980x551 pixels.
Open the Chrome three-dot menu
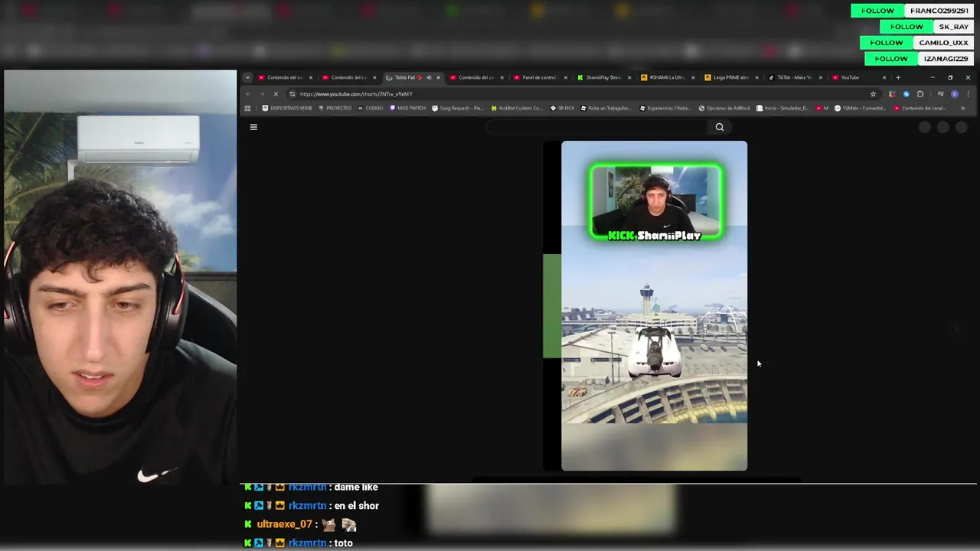(968, 94)
